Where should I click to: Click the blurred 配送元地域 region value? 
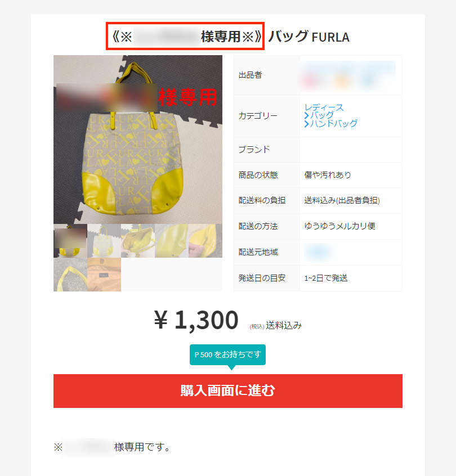coord(318,252)
